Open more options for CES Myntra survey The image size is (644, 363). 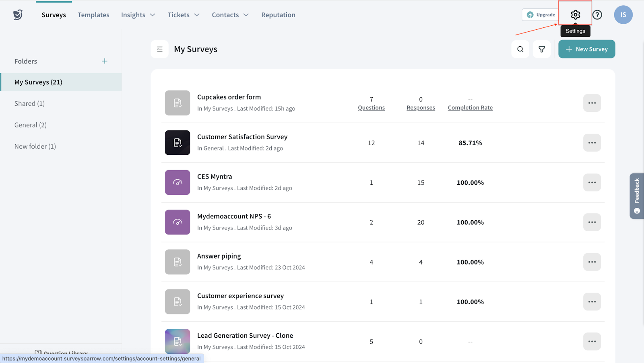pyautogui.click(x=592, y=183)
